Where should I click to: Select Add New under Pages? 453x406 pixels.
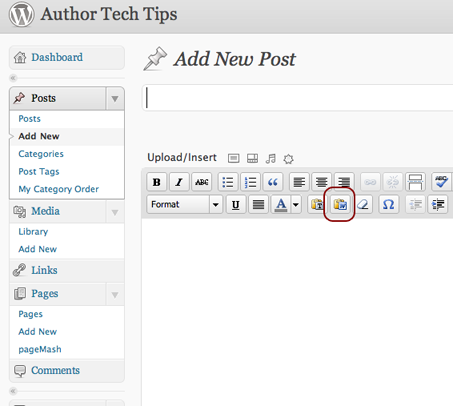37,332
